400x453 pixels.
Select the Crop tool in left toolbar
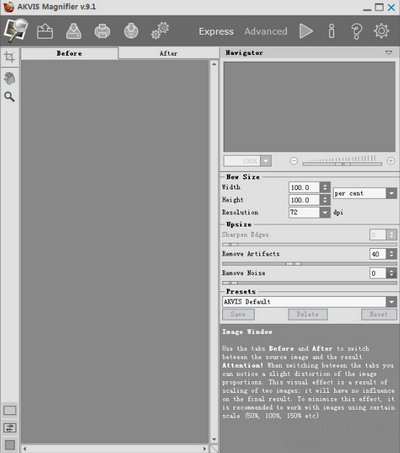coord(9,57)
